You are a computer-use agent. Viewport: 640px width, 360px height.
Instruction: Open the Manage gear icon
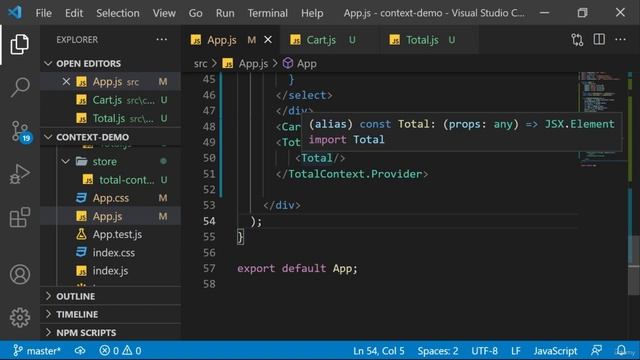(20, 318)
